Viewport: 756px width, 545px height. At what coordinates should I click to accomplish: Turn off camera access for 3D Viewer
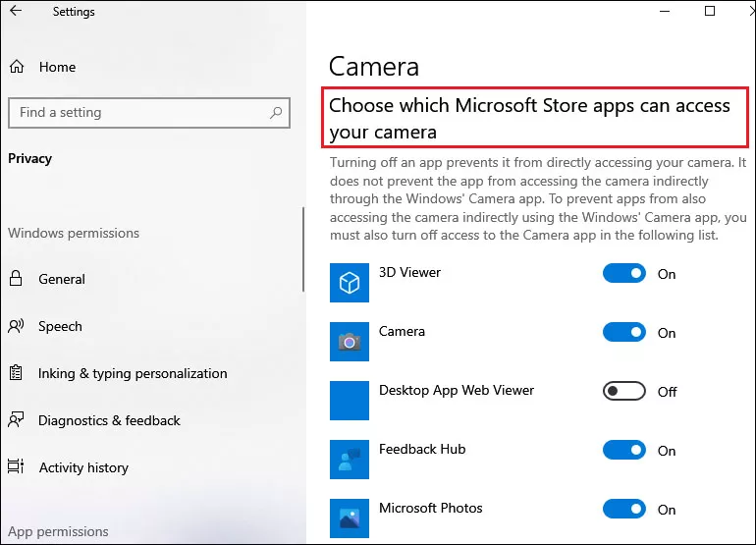623,273
